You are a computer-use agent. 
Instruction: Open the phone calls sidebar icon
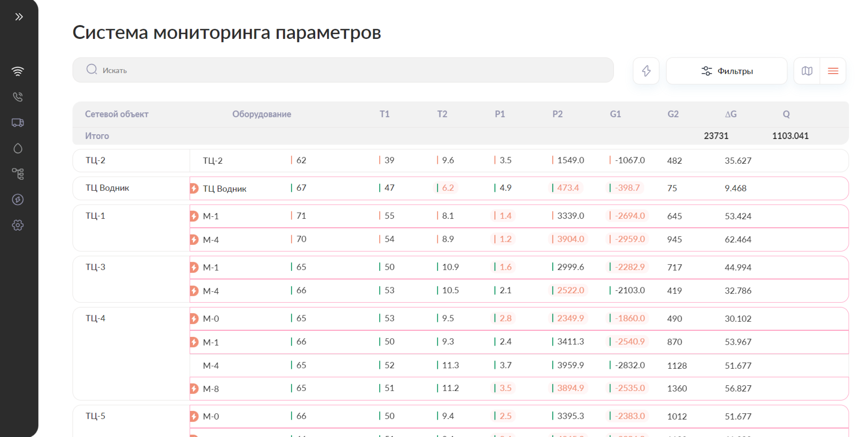click(18, 97)
